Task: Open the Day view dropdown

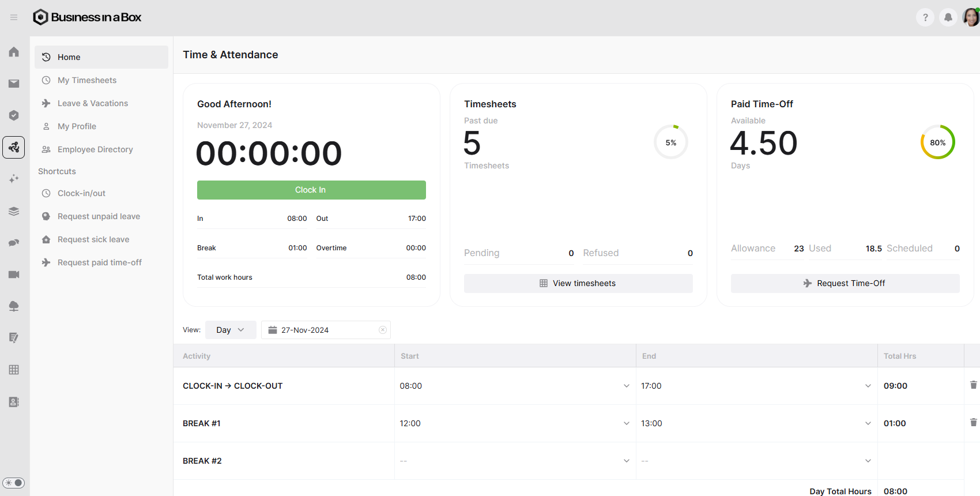Action: [x=231, y=330]
